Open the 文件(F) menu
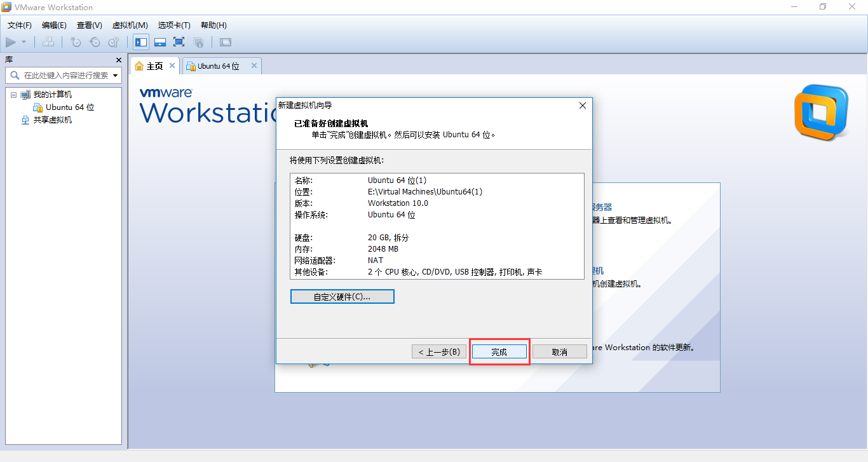The height and width of the screenshot is (462, 868). coord(20,25)
